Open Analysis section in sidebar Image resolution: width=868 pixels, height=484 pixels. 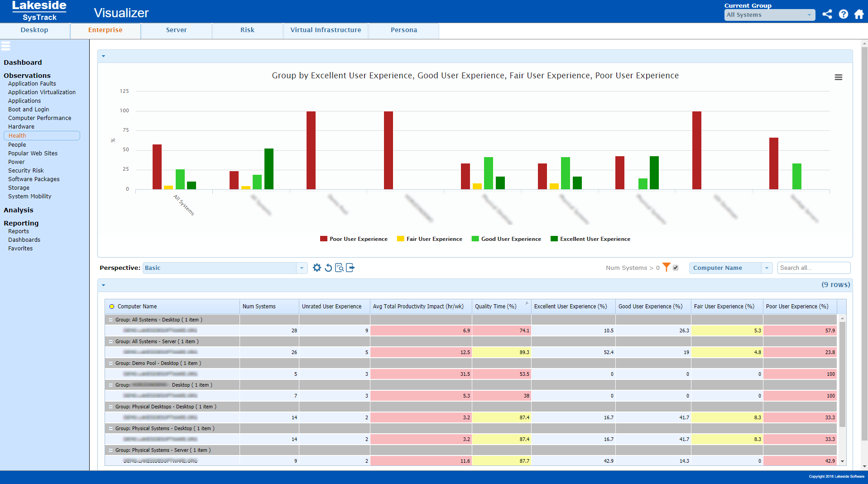click(x=19, y=210)
